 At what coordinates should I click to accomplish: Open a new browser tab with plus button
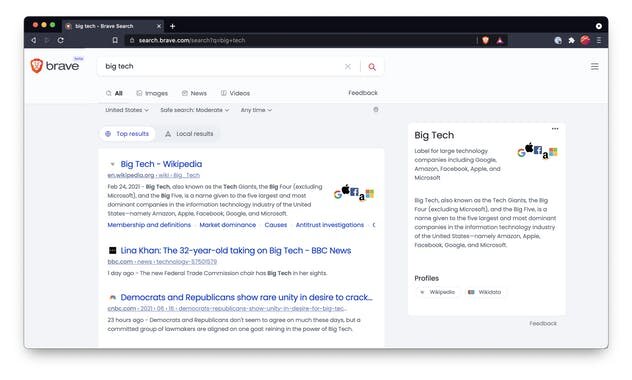tap(173, 26)
